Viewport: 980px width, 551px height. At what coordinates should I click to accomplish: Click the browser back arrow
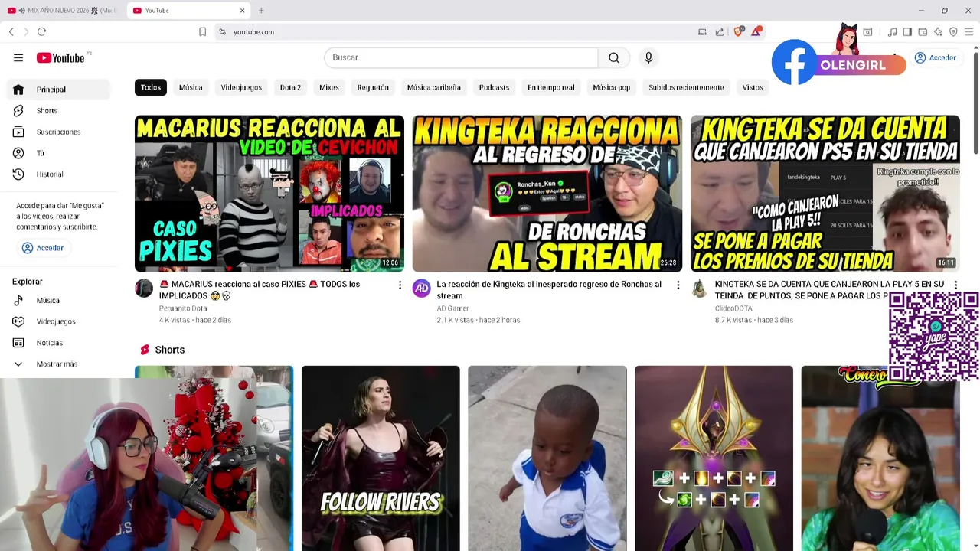pyautogui.click(x=11, y=31)
